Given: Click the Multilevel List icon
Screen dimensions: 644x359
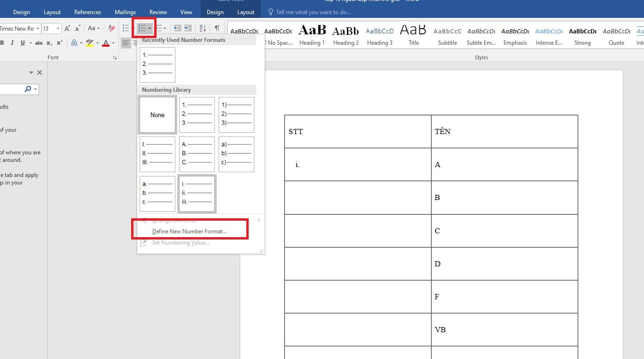Looking at the screenshot, I should [159, 28].
